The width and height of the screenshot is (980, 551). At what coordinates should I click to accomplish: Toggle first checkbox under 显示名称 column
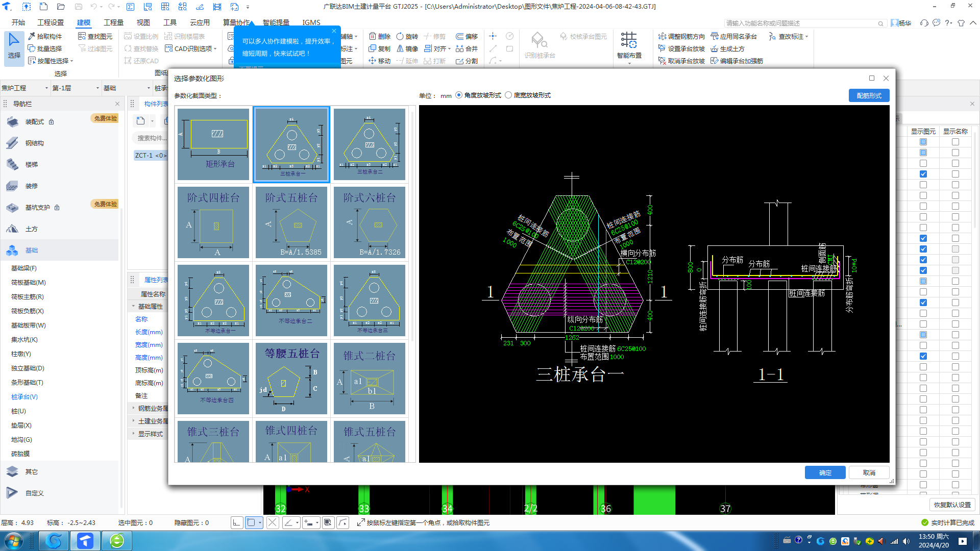[955, 142]
